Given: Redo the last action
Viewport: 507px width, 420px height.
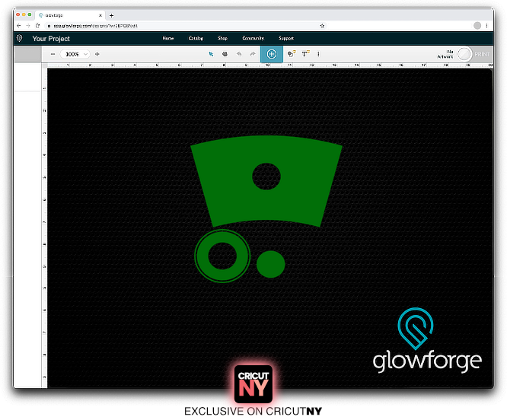Looking at the screenshot, I should coord(253,54).
